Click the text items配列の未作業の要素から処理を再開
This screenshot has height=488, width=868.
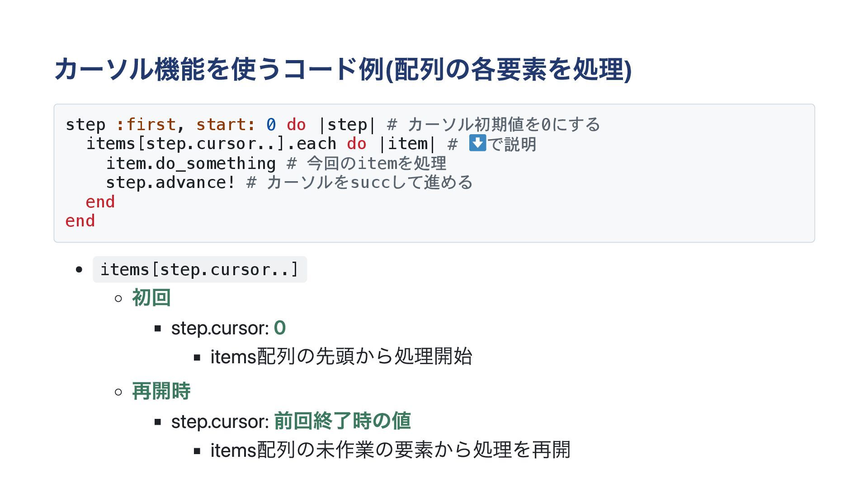pos(390,450)
